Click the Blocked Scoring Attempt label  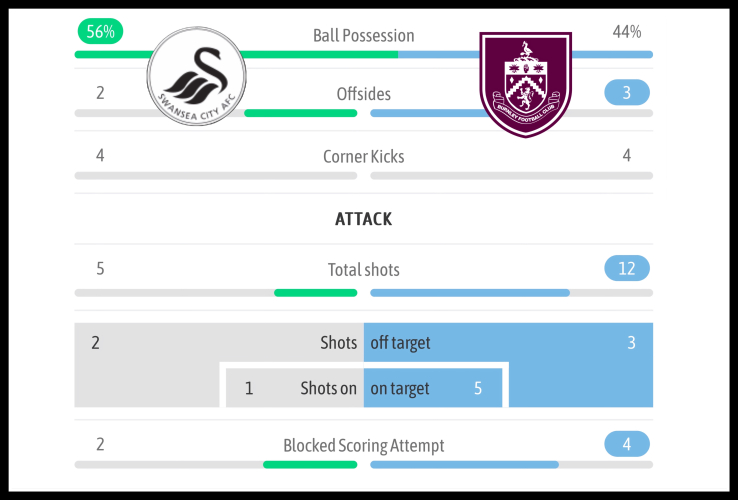[x=363, y=445]
